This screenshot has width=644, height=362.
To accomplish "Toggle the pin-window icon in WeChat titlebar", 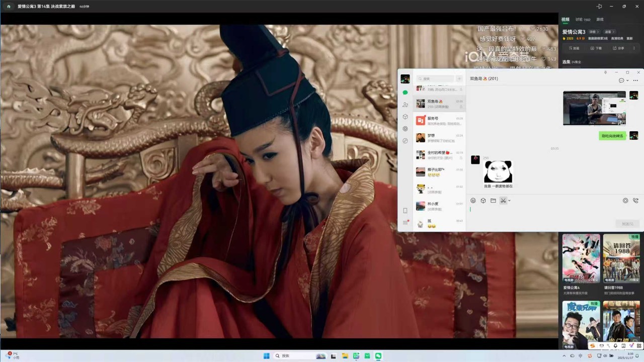I will [605, 72].
